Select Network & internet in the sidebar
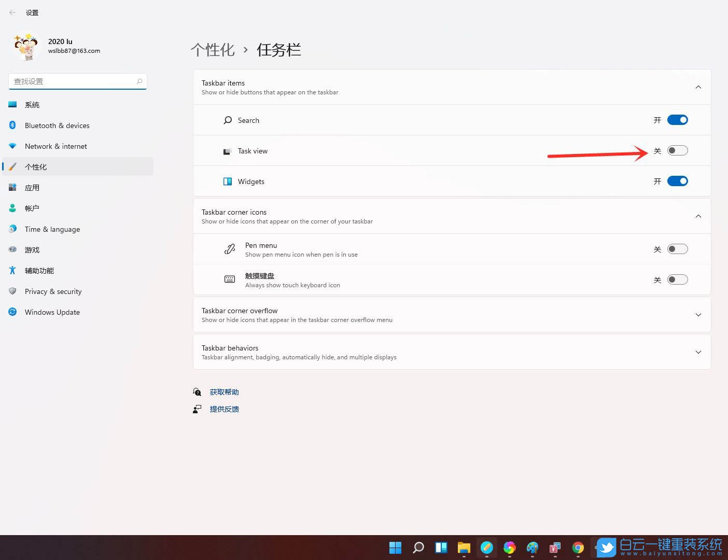The image size is (728, 560). click(x=55, y=146)
